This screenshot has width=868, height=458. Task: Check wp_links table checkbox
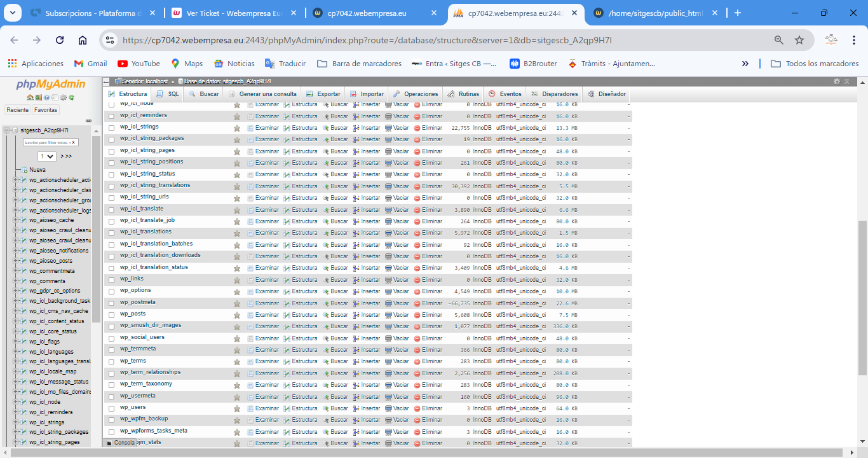(x=112, y=280)
